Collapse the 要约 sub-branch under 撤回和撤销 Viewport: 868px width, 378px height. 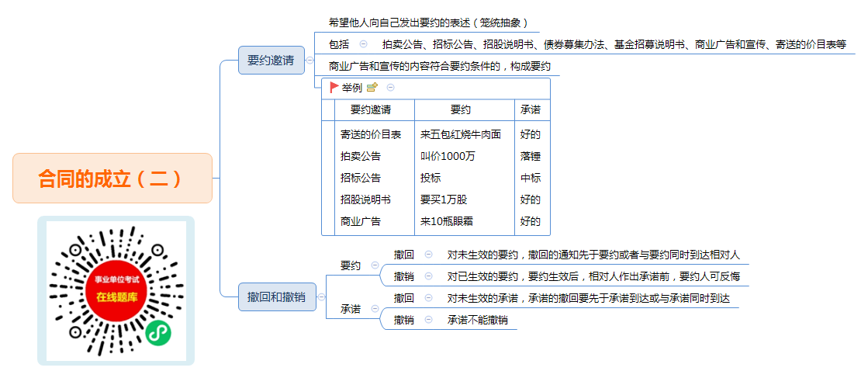(375, 265)
